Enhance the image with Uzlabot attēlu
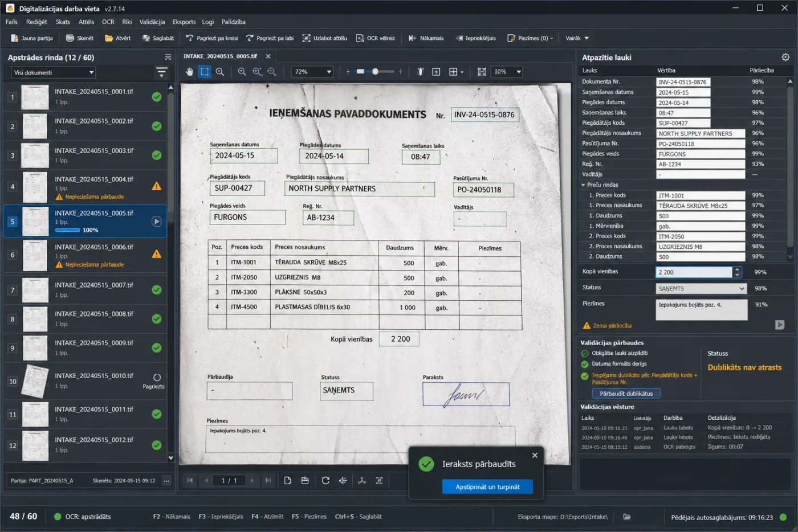The height and width of the screenshot is (532, 798). pos(324,38)
